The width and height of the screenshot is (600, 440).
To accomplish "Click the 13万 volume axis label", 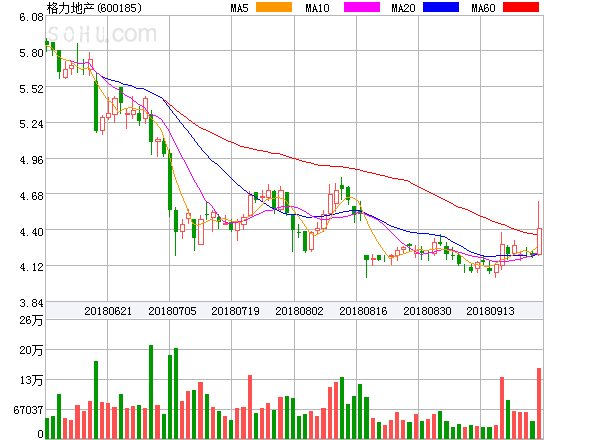I will point(31,380).
